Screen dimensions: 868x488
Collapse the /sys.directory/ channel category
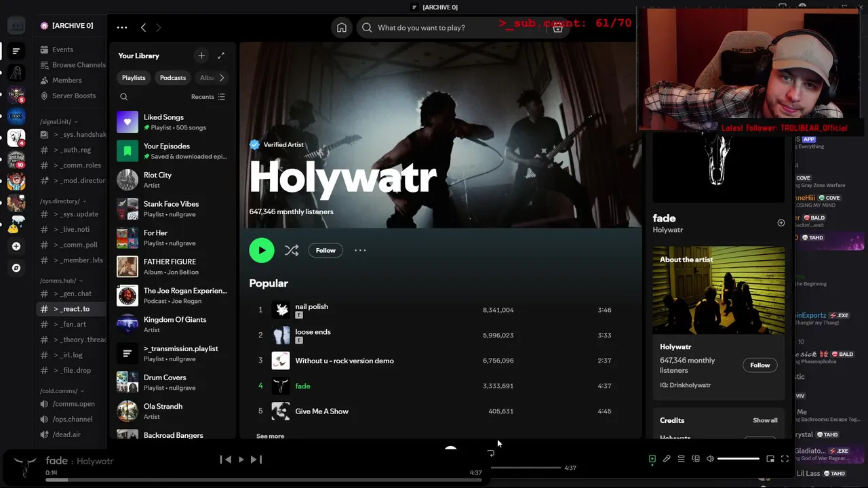pos(63,201)
